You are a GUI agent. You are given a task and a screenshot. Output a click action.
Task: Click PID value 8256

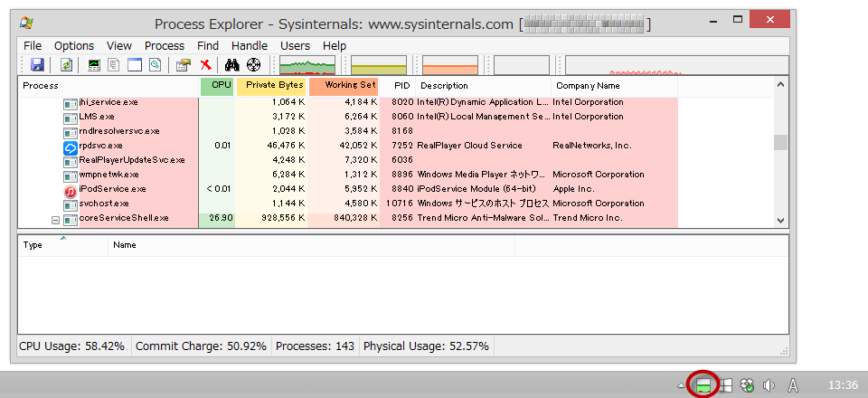[x=401, y=218]
